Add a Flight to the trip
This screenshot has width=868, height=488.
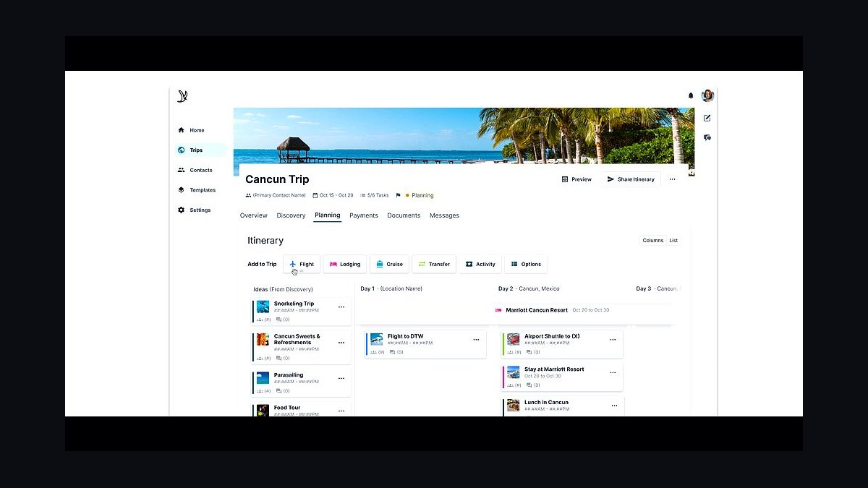point(302,264)
